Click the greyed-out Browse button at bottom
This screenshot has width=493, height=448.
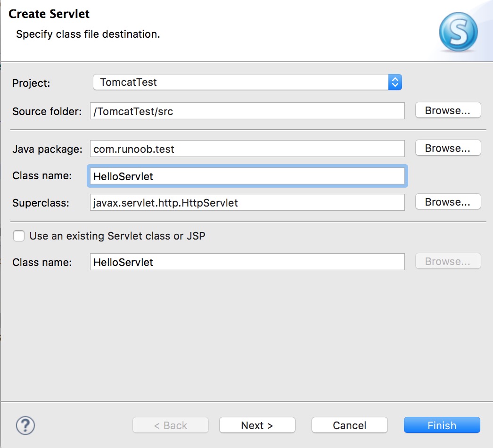point(447,261)
